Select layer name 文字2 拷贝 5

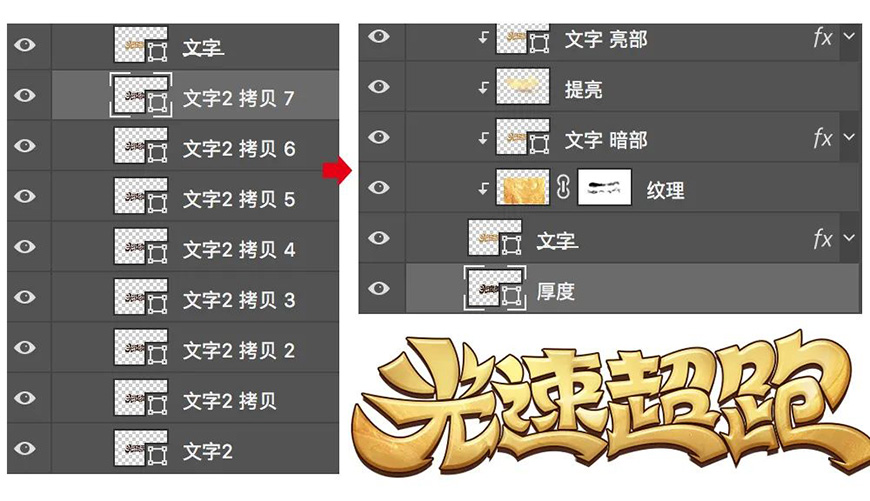239,199
